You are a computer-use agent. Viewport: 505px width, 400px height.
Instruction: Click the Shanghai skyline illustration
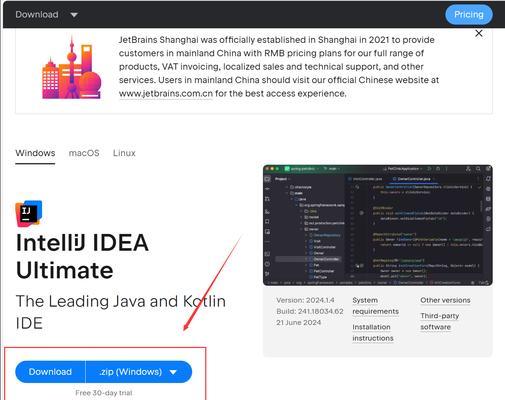71,67
